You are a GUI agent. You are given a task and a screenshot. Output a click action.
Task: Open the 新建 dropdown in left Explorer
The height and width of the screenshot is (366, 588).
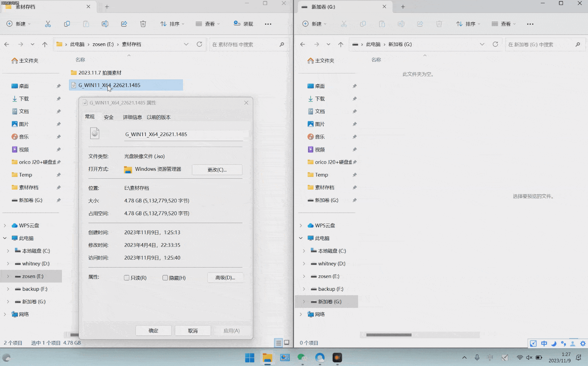[x=19, y=24]
